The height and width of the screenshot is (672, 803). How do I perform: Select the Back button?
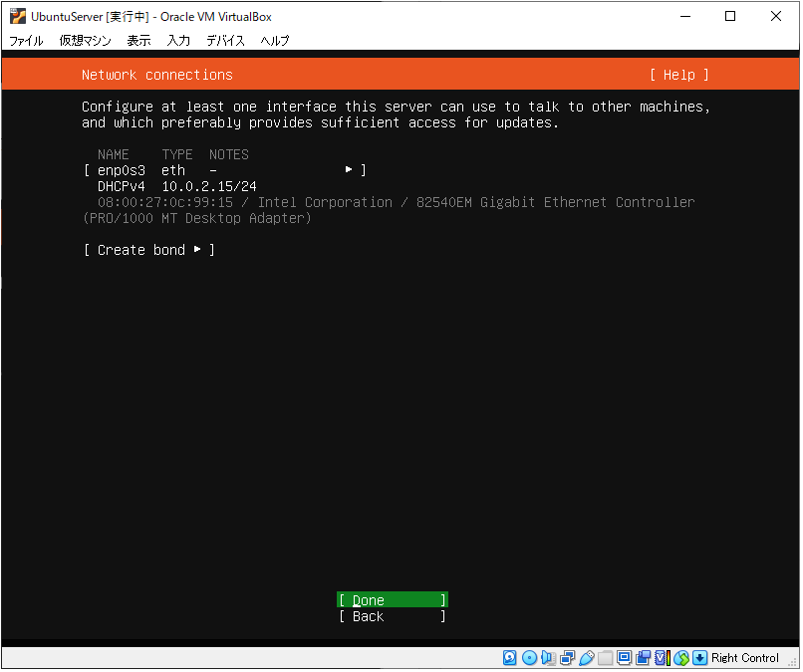pyautogui.click(x=392, y=616)
